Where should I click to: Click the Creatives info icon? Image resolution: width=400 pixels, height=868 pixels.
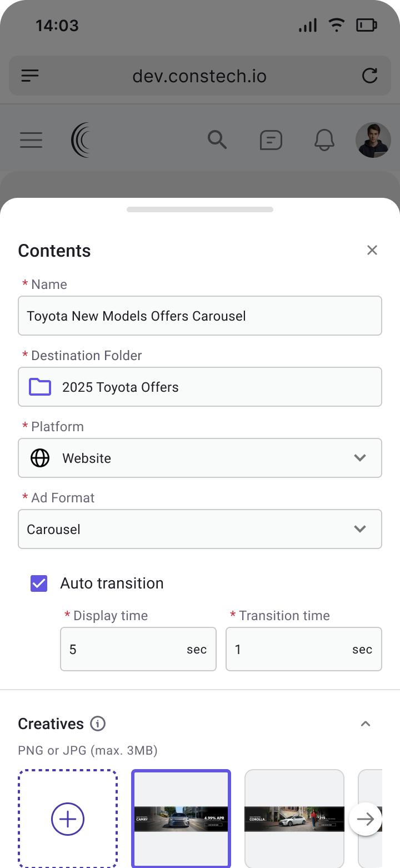click(x=98, y=724)
